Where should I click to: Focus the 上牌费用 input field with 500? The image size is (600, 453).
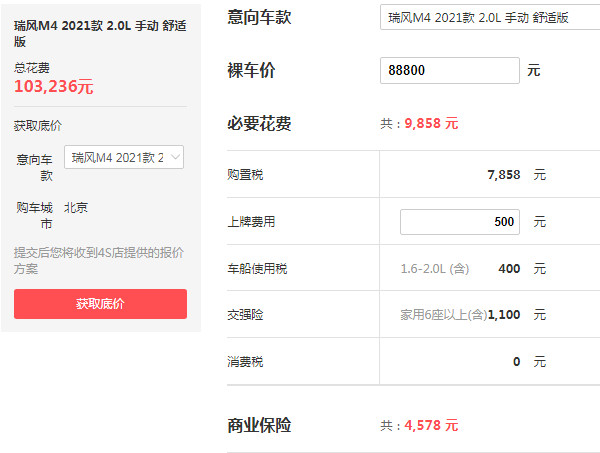pos(459,221)
